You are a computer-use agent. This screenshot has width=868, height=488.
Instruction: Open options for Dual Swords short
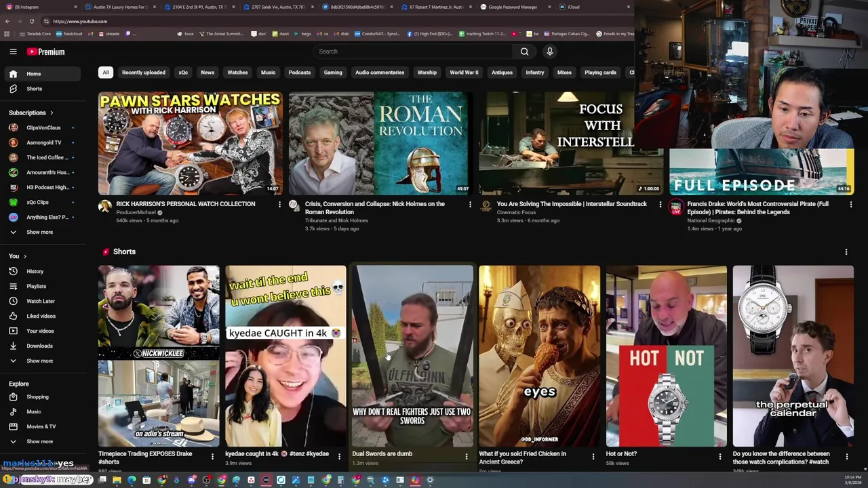[466, 457]
